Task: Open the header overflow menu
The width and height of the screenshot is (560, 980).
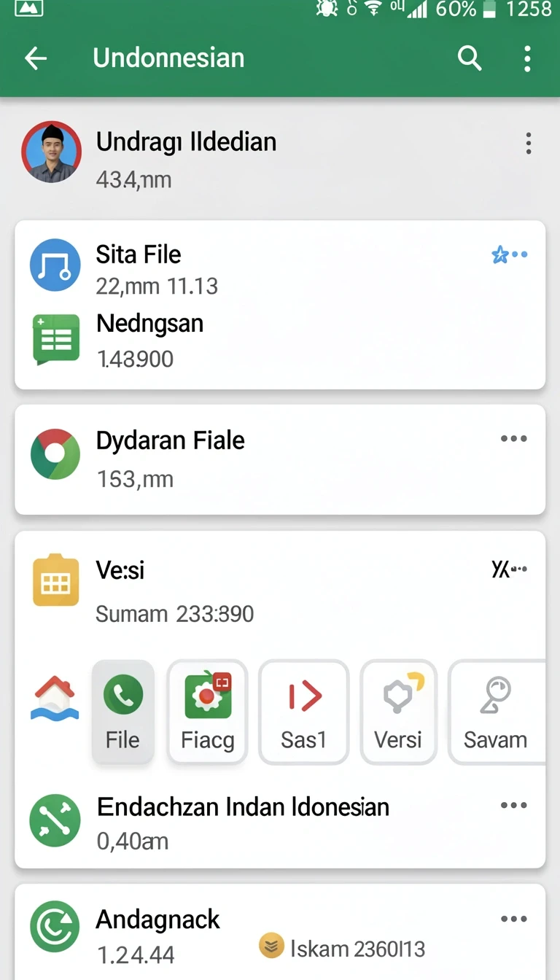Action: [x=527, y=58]
